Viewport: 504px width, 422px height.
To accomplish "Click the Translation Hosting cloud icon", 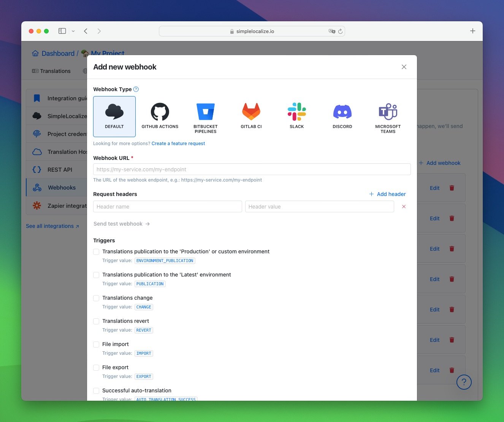I will point(37,152).
